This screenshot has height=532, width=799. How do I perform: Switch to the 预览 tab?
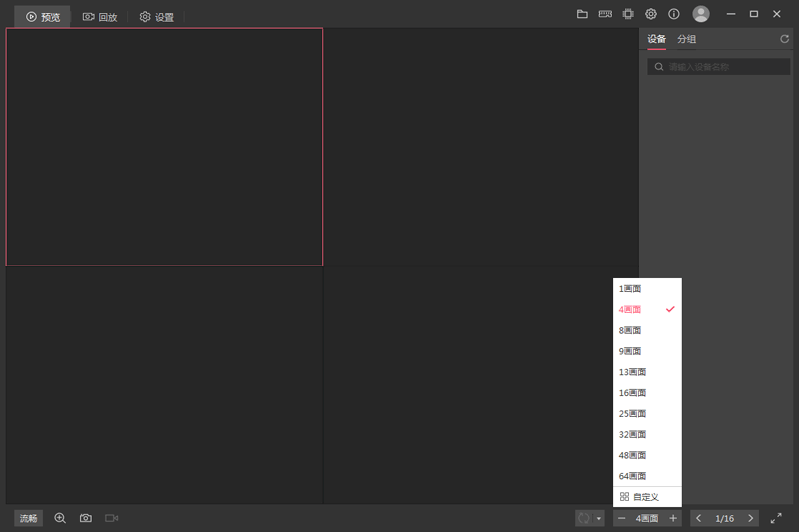coord(43,17)
